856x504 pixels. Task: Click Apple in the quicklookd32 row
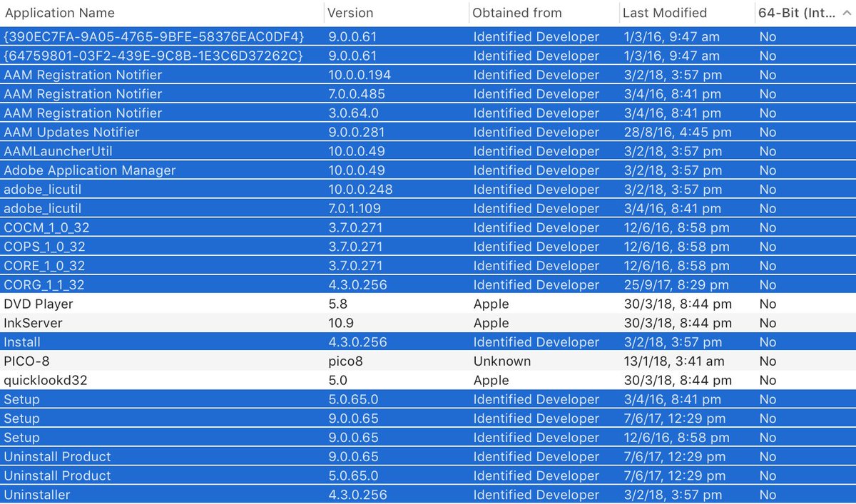[491, 381]
